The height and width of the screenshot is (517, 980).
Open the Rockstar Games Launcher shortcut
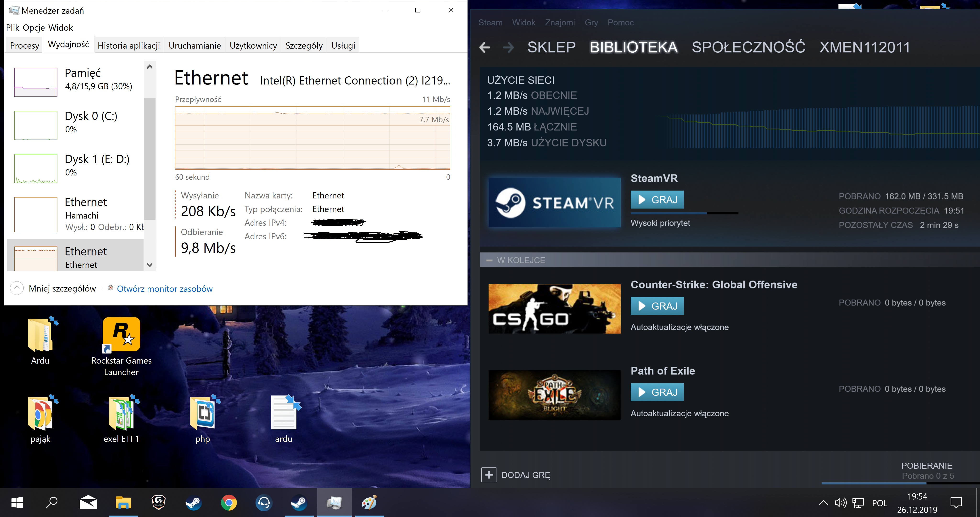[x=121, y=346]
